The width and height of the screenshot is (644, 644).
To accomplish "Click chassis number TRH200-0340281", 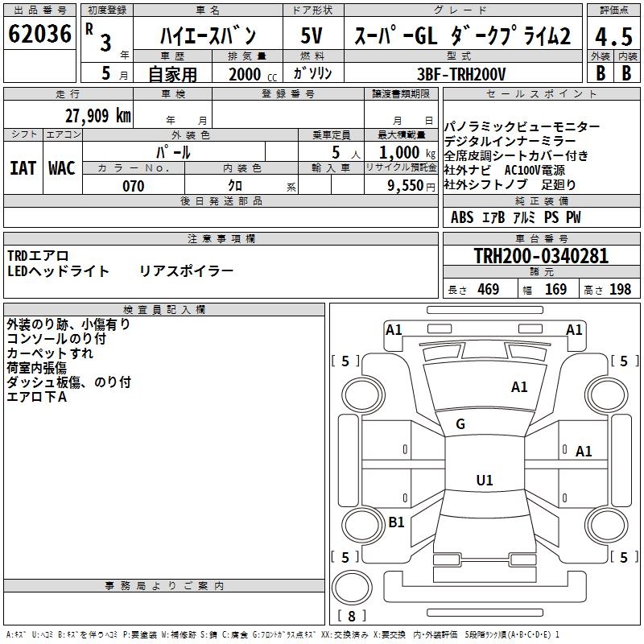I will (x=541, y=256).
